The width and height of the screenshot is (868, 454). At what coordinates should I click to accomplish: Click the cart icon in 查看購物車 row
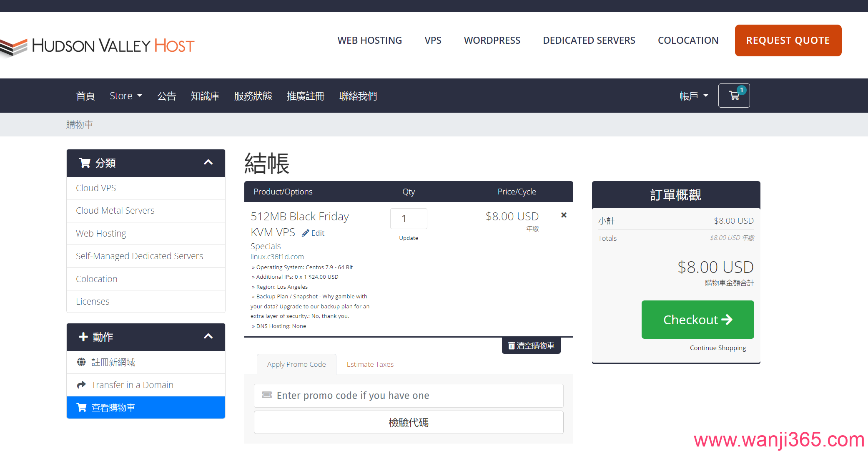click(82, 407)
